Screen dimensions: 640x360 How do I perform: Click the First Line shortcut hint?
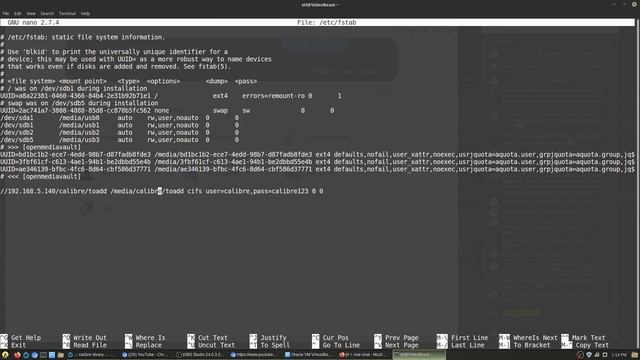462,338
